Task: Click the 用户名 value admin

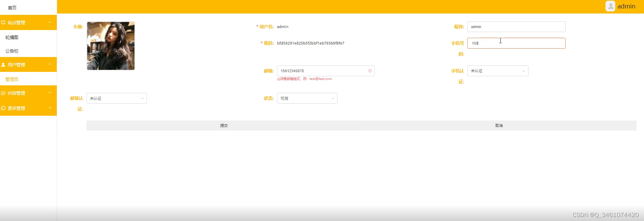Action: click(283, 27)
